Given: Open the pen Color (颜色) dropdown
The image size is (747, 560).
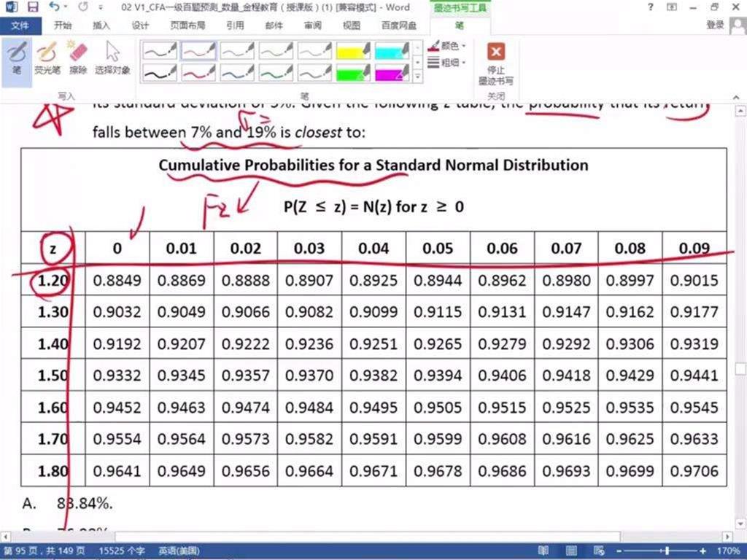Looking at the screenshot, I should [446, 46].
